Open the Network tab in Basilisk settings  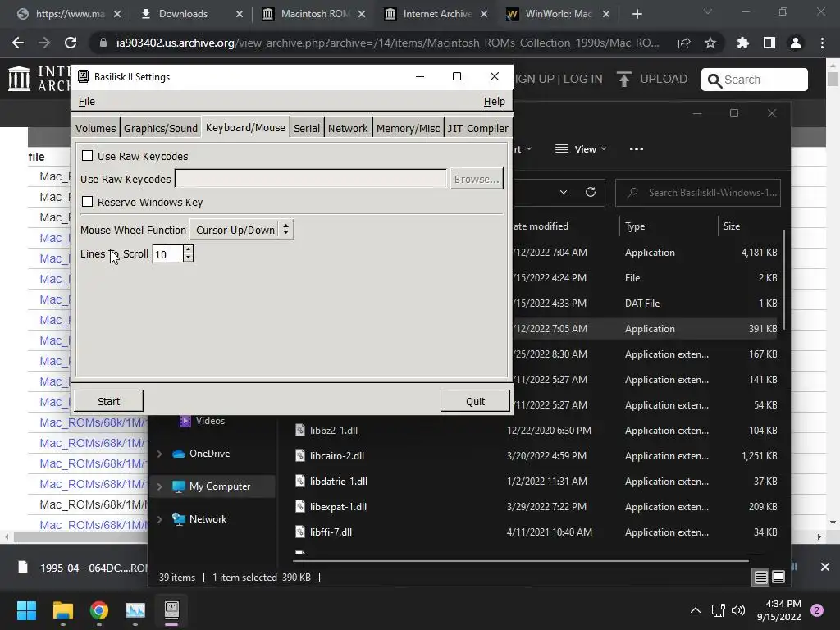click(x=348, y=128)
